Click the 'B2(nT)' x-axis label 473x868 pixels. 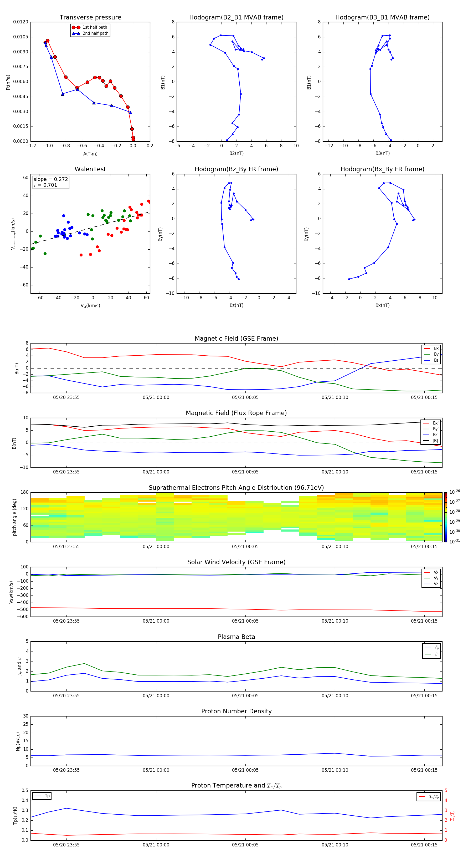coord(236,153)
